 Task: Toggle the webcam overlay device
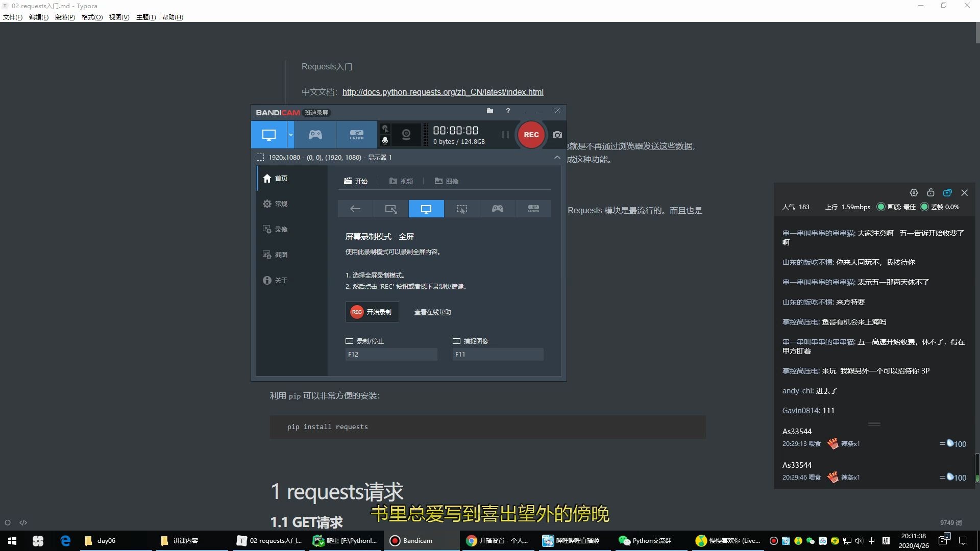pos(405,134)
